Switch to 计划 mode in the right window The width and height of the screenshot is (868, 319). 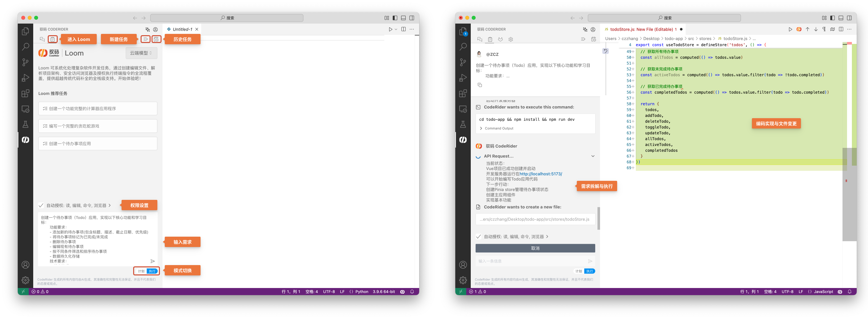(578, 271)
